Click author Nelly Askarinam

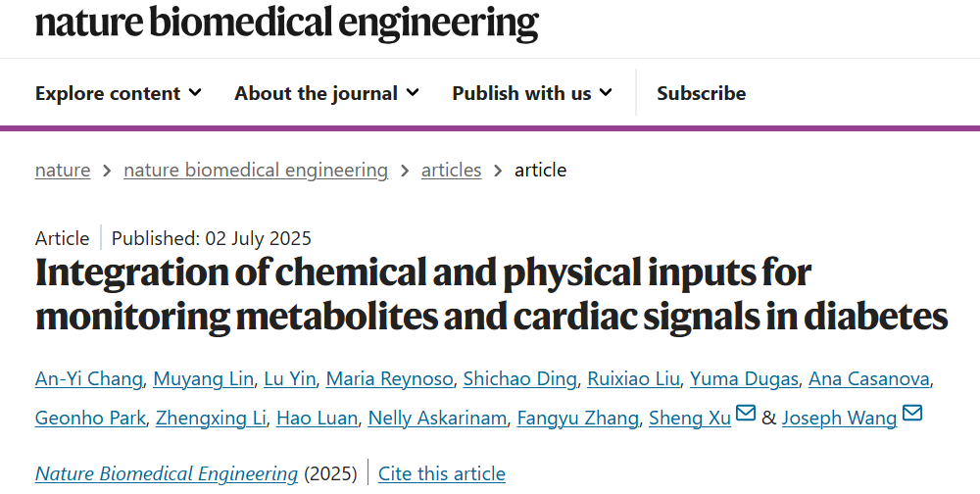click(x=438, y=419)
